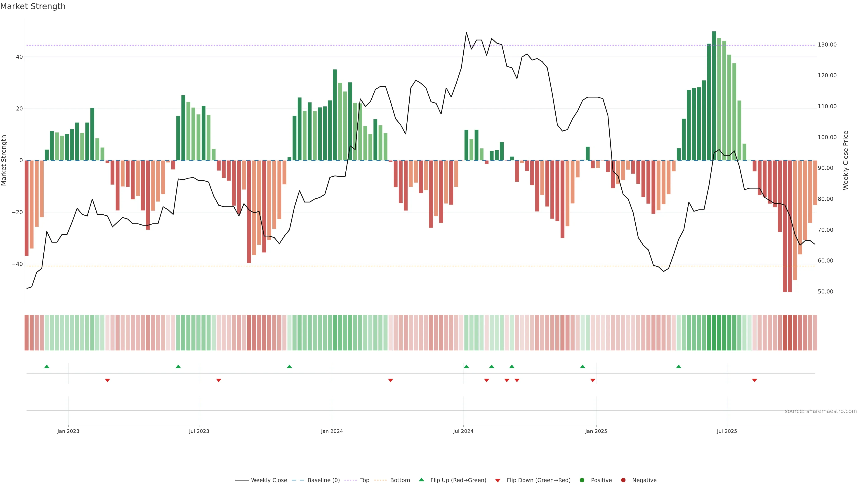The height and width of the screenshot is (488, 868).
Task: Click the last red Flip Down marker
Action: click(755, 380)
